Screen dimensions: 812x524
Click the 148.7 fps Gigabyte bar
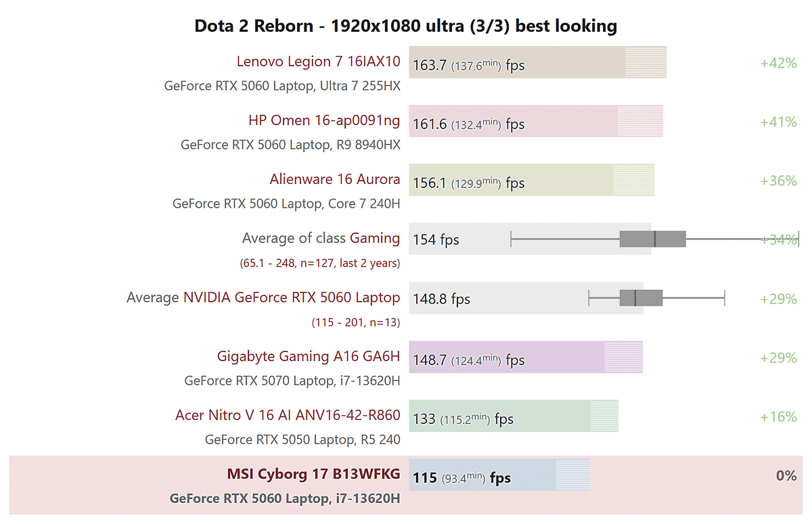526,356
